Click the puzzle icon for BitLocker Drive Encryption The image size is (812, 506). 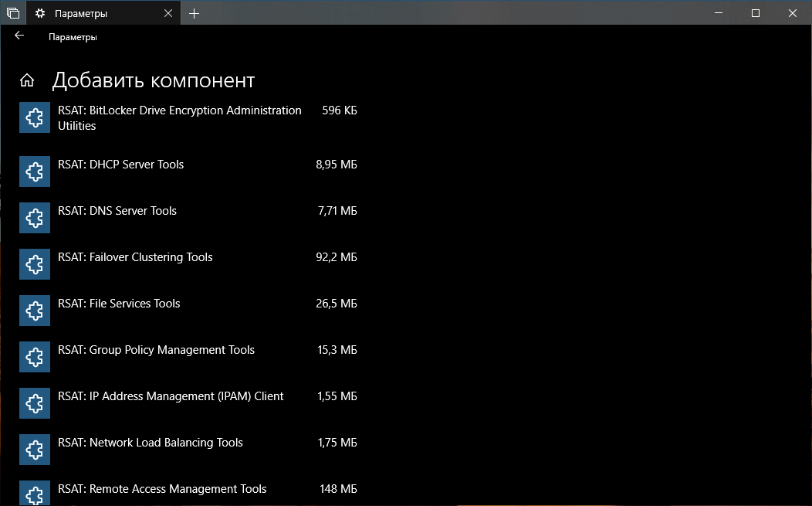(35, 117)
